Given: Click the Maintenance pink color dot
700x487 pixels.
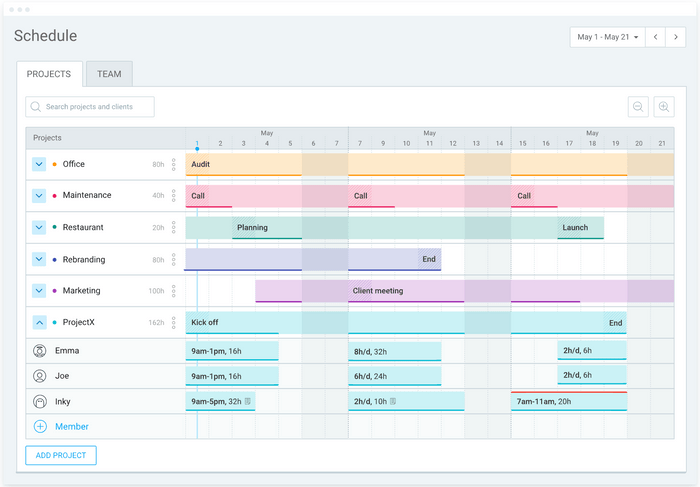Looking at the screenshot, I should [54, 196].
